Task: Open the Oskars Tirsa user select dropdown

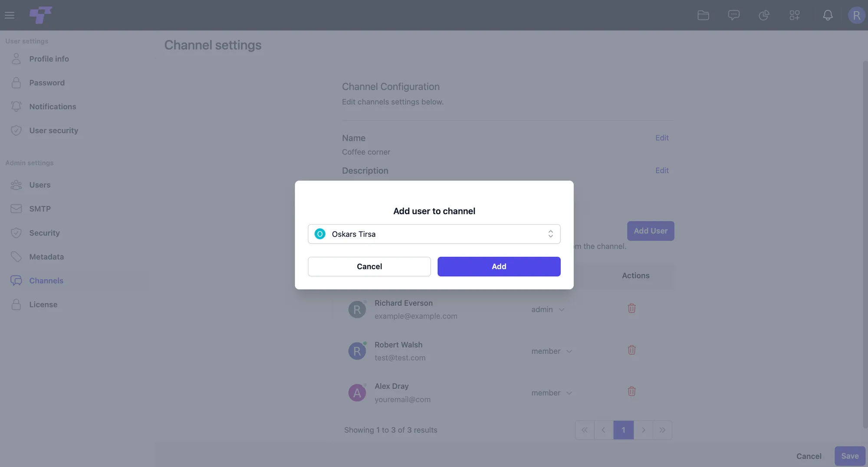Action: tap(434, 234)
